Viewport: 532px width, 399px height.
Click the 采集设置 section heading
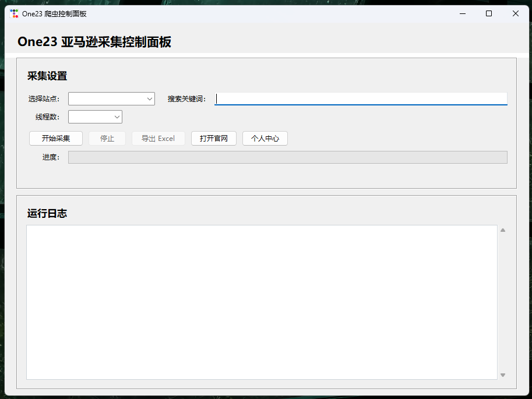[47, 76]
